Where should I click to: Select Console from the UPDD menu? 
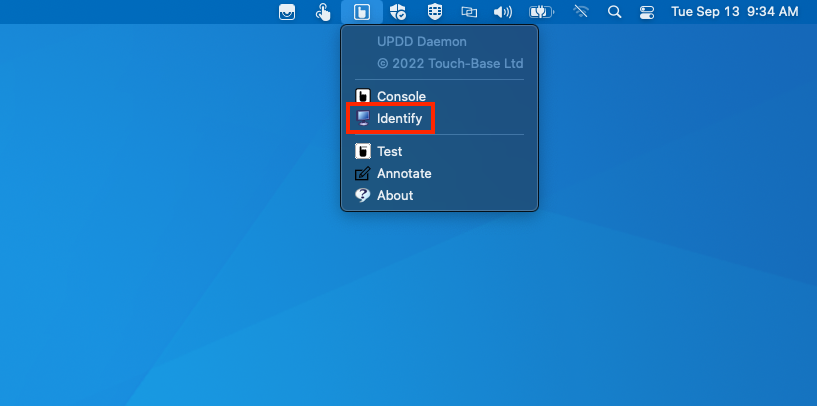tap(439, 96)
